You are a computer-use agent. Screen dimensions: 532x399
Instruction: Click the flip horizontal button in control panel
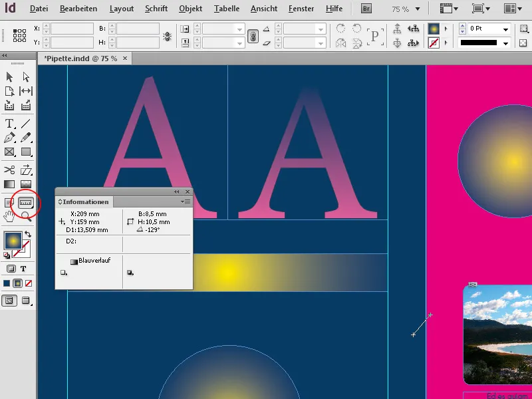tap(340, 42)
